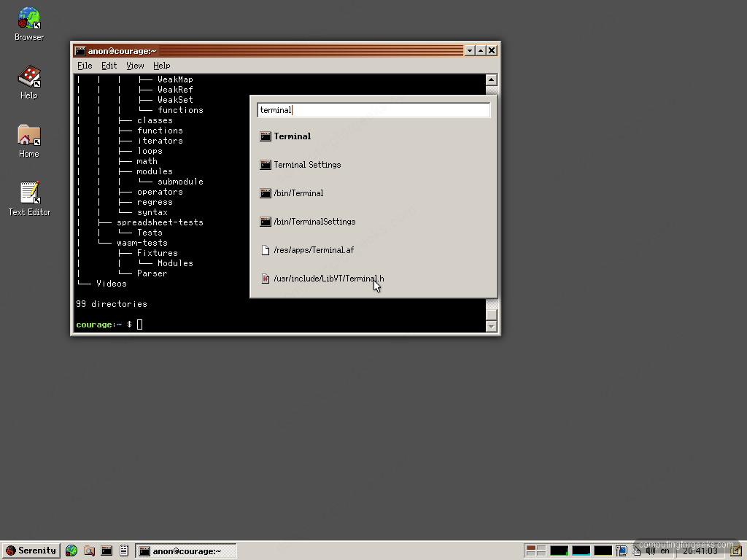Open the Edit menu in Terminal
The width and height of the screenshot is (747, 560).
109,66
